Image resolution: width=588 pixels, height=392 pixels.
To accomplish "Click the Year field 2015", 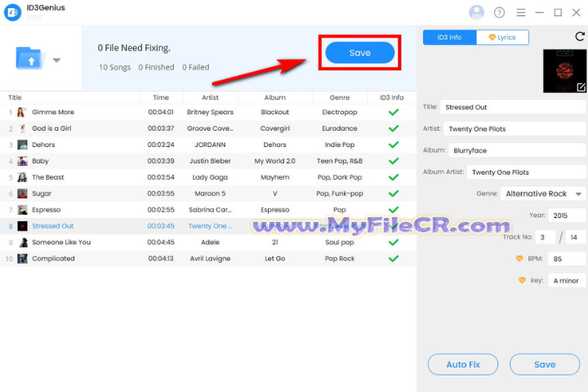I will click(x=567, y=216).
